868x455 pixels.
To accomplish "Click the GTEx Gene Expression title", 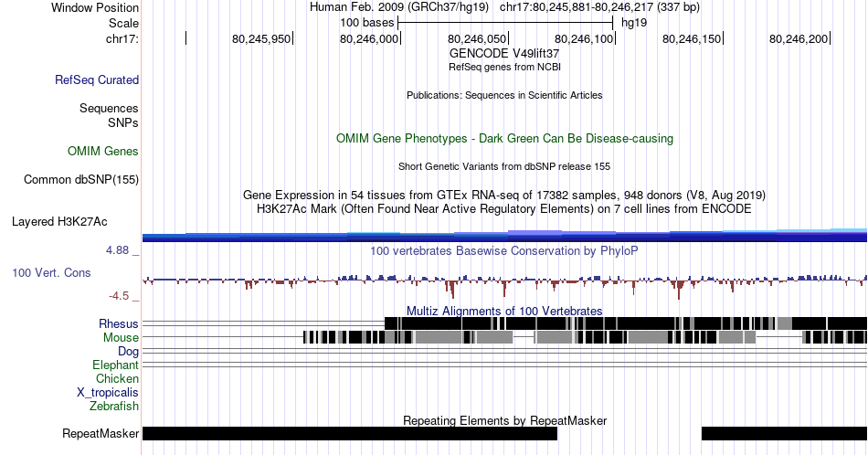I will point(504,195).
